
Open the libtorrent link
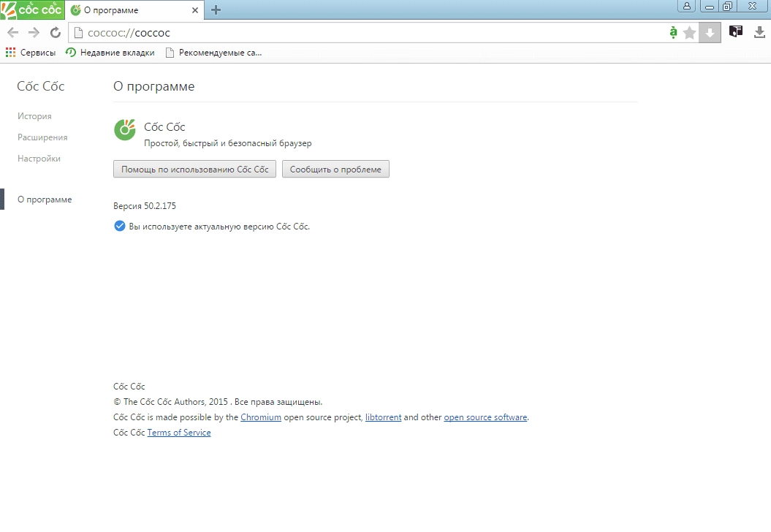pos(383,417)
